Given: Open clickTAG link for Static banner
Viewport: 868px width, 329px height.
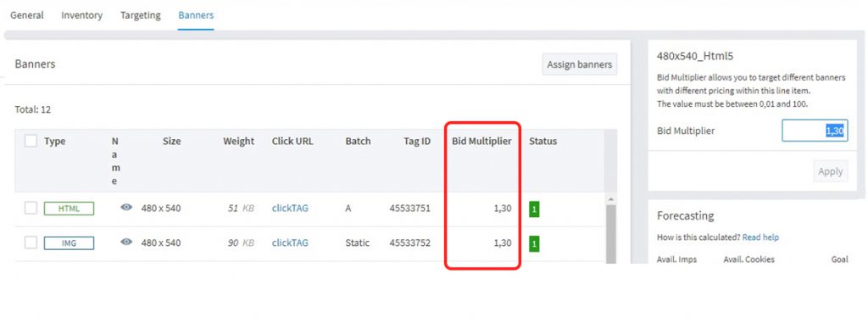Looking at the screenshot, I should point(290,243).
